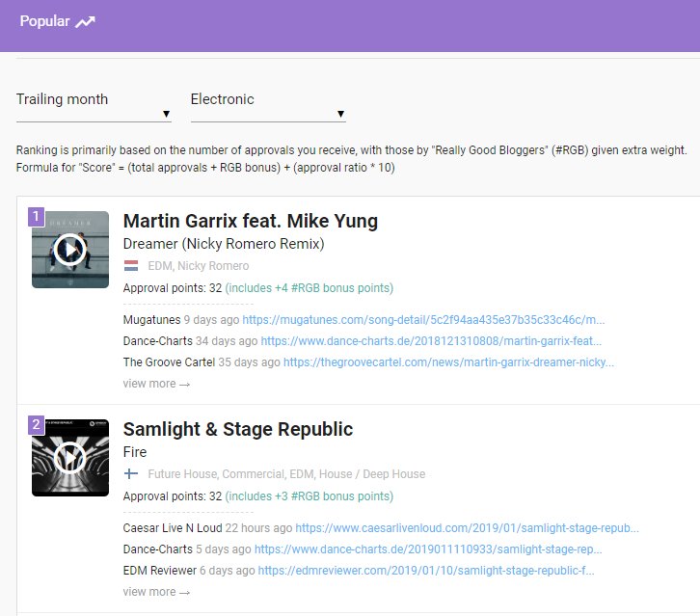
Task: Open thegroovecartel.com Dreamer news link
Action: pos(448,362)
